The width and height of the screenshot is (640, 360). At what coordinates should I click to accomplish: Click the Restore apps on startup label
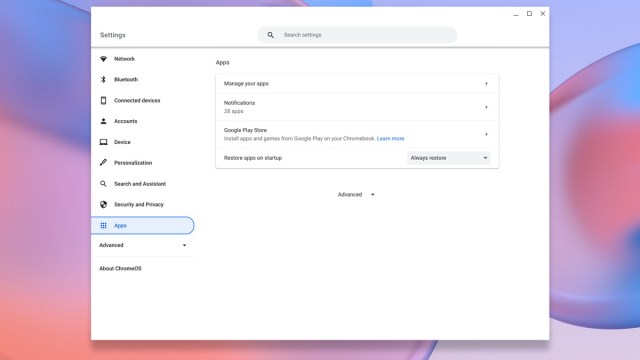tap(253, 158)
